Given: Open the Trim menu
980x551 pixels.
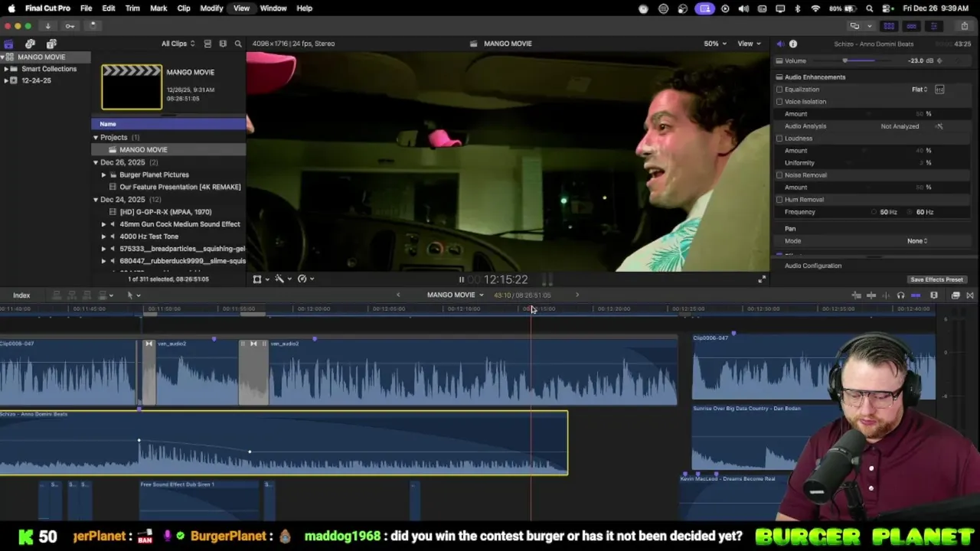Looking at the screenshot, I should 132,8.
